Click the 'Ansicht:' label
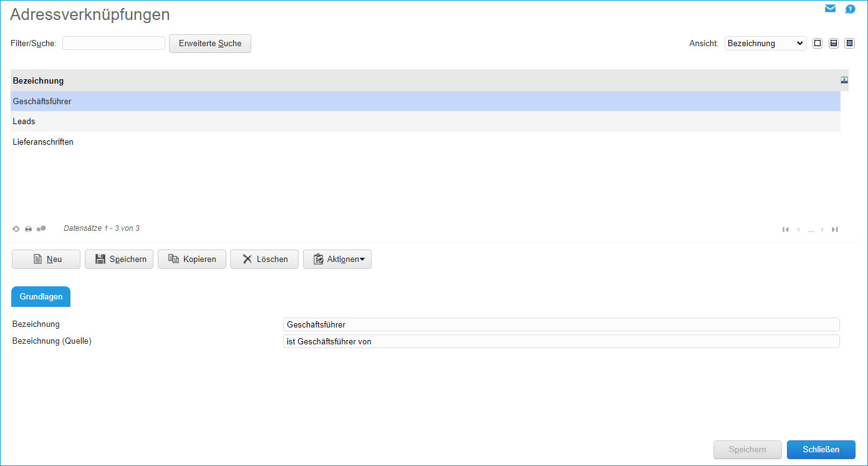Image resolution: width=868 pixels, height=466 pixels. [704, 44]
